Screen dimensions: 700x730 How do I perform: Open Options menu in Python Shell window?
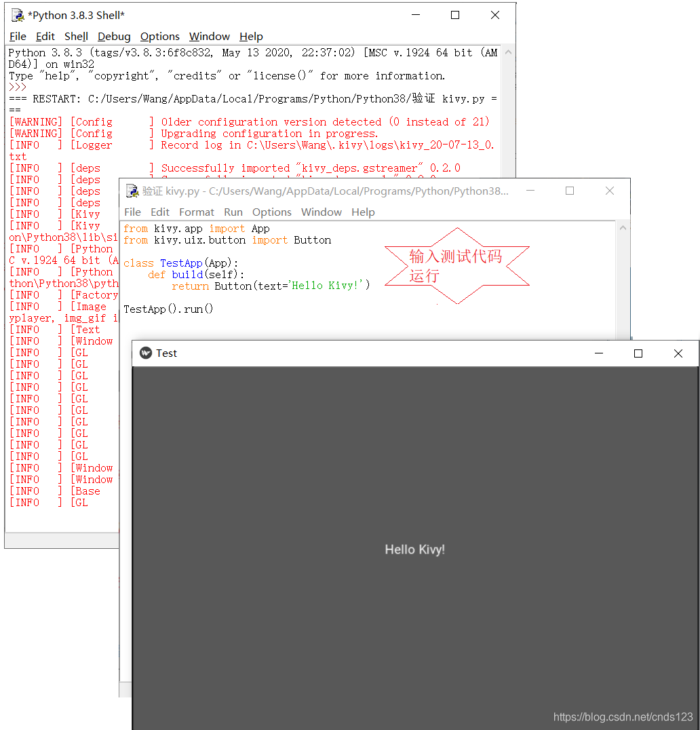click(159, 37)
